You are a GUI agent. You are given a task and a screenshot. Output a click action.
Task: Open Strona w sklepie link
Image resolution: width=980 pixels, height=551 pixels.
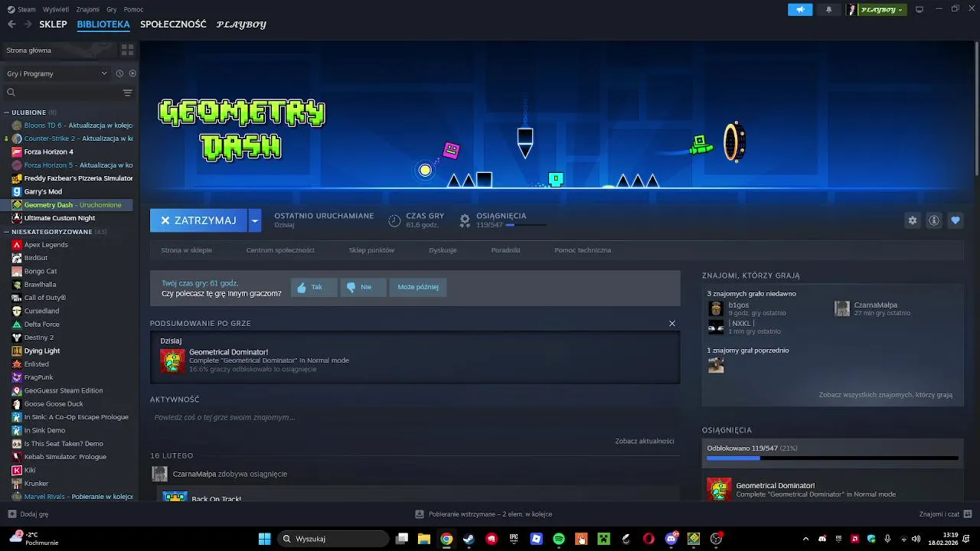pos(186,250)
